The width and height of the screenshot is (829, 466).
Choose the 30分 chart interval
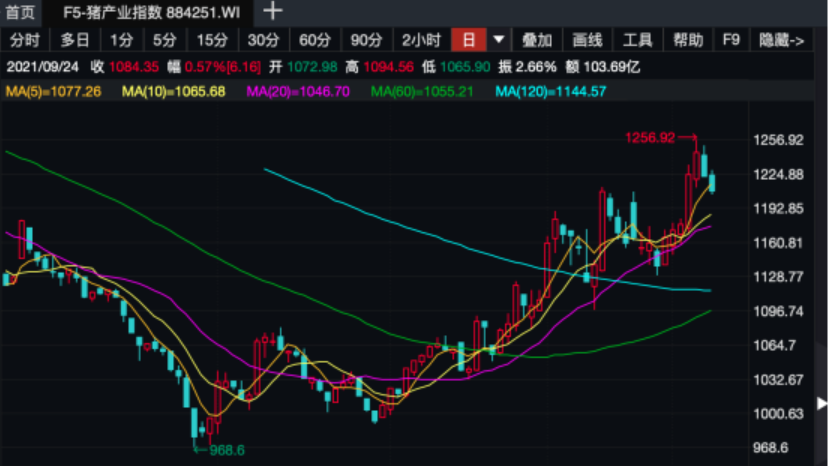263,41
